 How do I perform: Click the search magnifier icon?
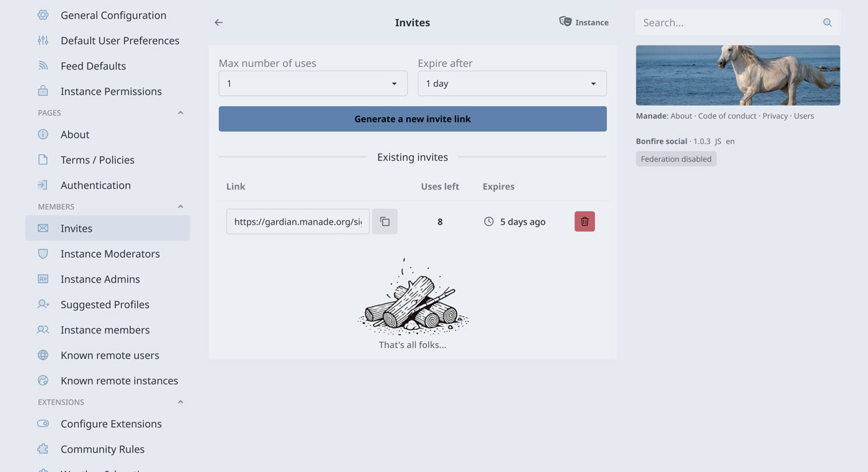pos(827,23)
